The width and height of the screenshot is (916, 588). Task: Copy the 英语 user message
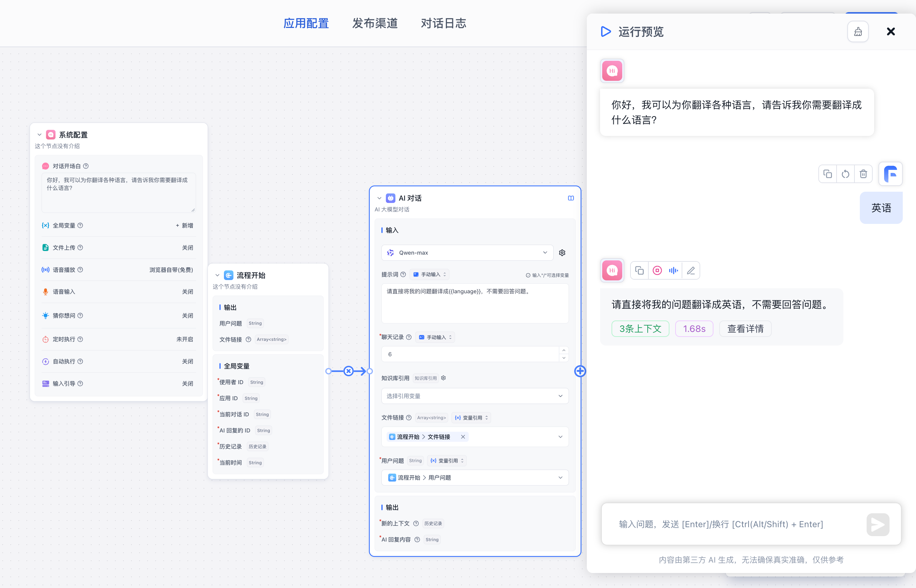pyautogui.click(x=828, y=174)
